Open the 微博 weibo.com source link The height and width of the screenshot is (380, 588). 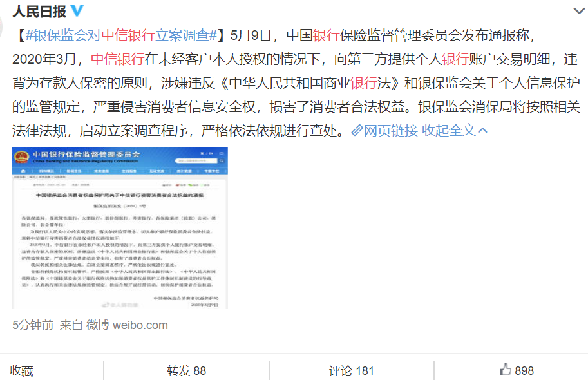point(127,325)
